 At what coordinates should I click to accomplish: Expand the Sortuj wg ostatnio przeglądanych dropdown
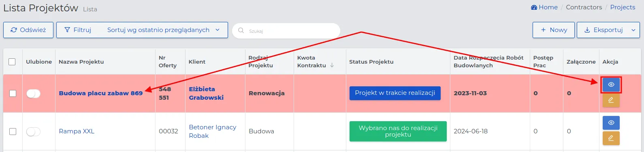[x=163, y=30]
